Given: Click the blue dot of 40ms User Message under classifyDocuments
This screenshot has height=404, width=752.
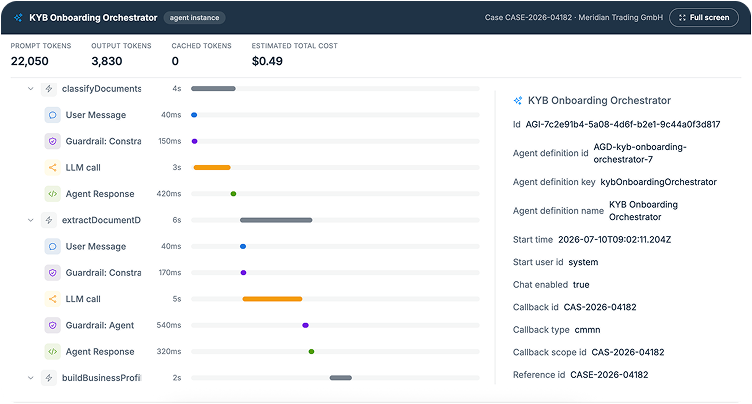Looking at the screenshot, I should coord(194,115).
